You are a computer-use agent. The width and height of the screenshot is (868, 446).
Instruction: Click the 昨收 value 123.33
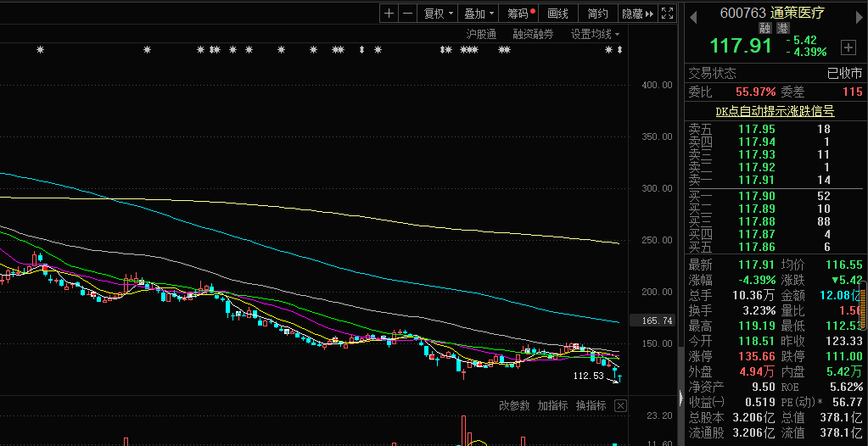pyautogui.click(x=844, y=342)
